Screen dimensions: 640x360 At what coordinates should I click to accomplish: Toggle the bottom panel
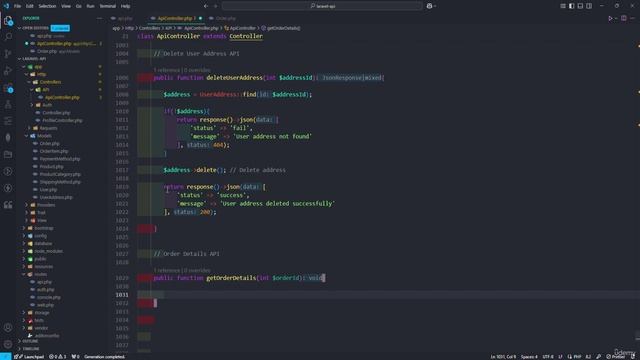[x=580, y=6]
